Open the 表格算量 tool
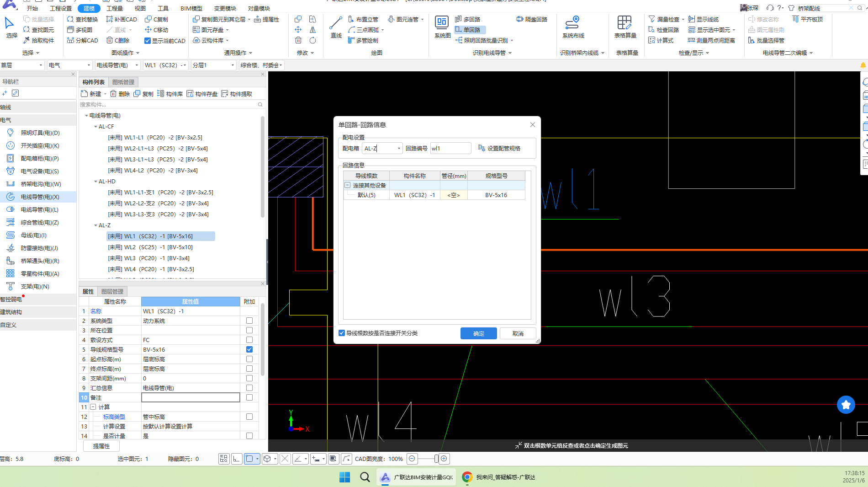Image resolution: width=868 pixels, height=487 pixels. pyautogui.click(x=625, y=27)
